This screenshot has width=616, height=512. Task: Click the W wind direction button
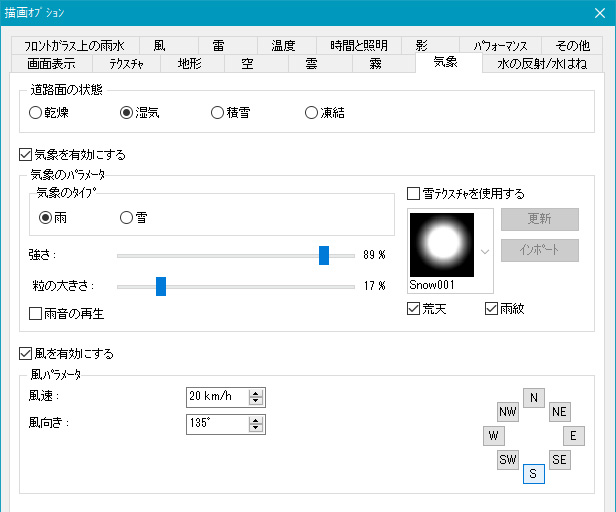(493, 436)
